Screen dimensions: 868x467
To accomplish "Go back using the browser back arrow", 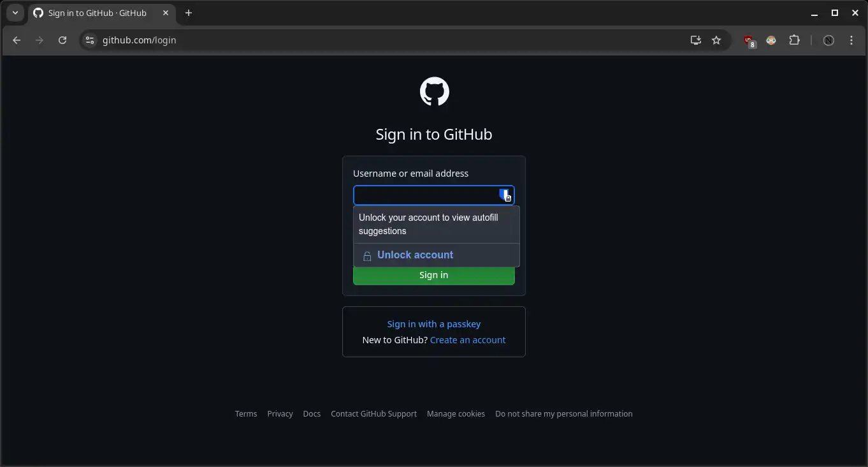I will 17,40.
